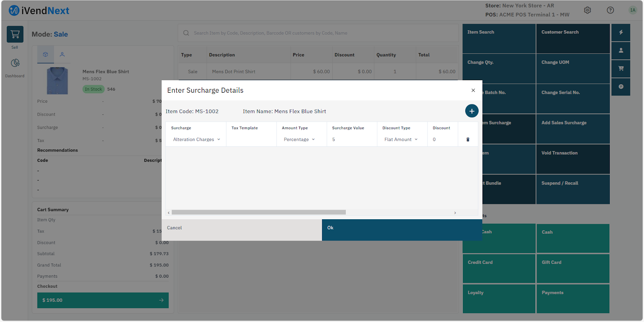Click the lightning bolt quick action icon
The height and width of the screenshot is (322, 644).
tap(621, 32)
